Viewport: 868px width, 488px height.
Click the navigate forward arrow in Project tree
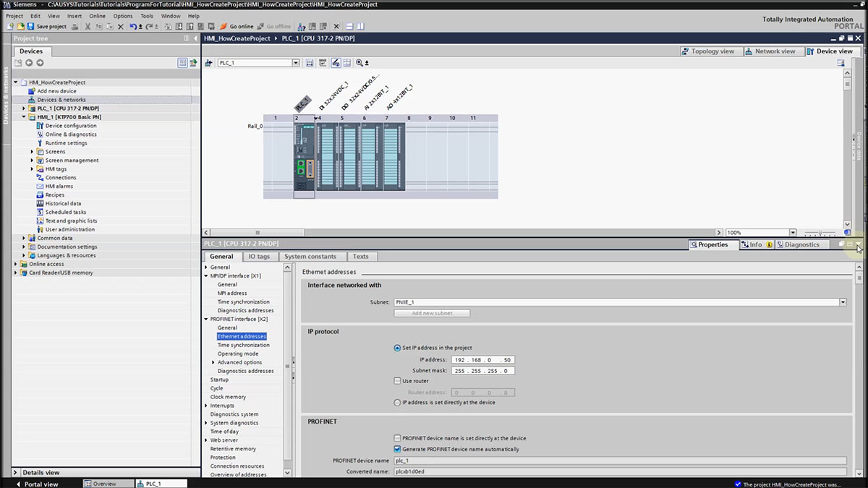[x=40, y=63]
